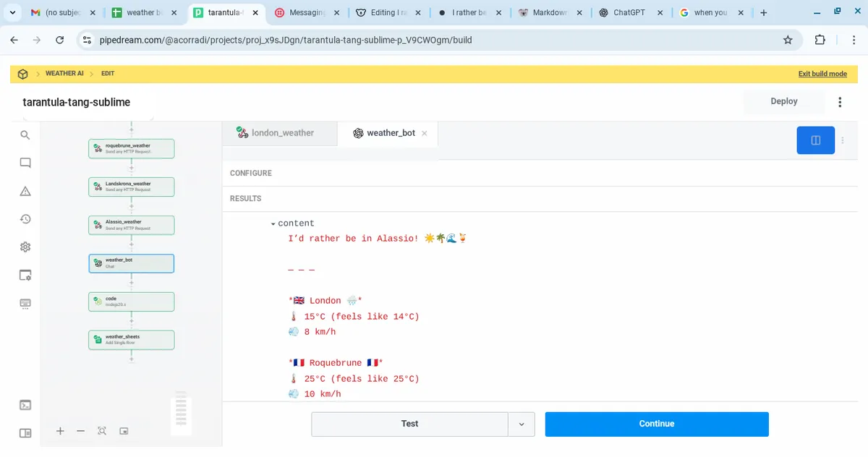Open the dropdown arrow beside Test button

tap(522, 424)
